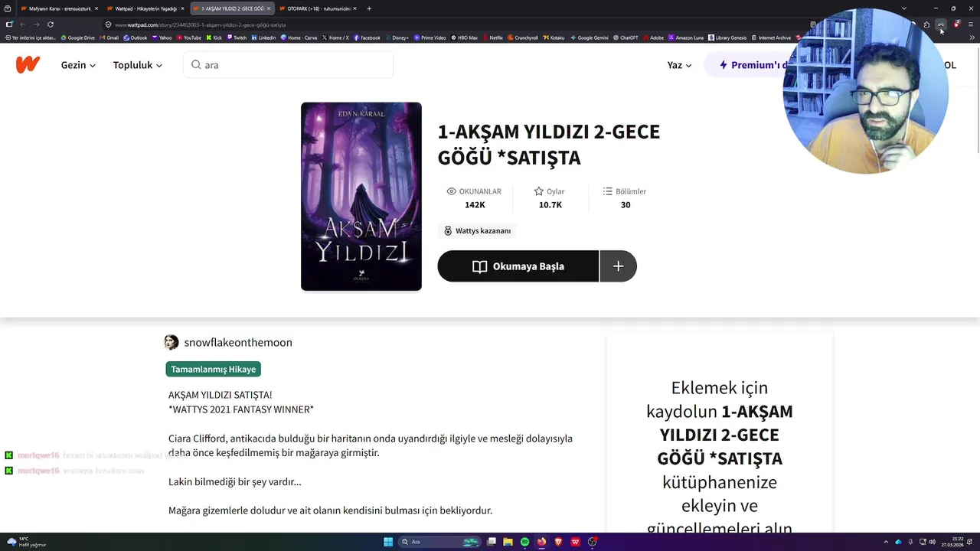Open File Explorer from the taskbar
980x551 pixels.
pos(508,542)
